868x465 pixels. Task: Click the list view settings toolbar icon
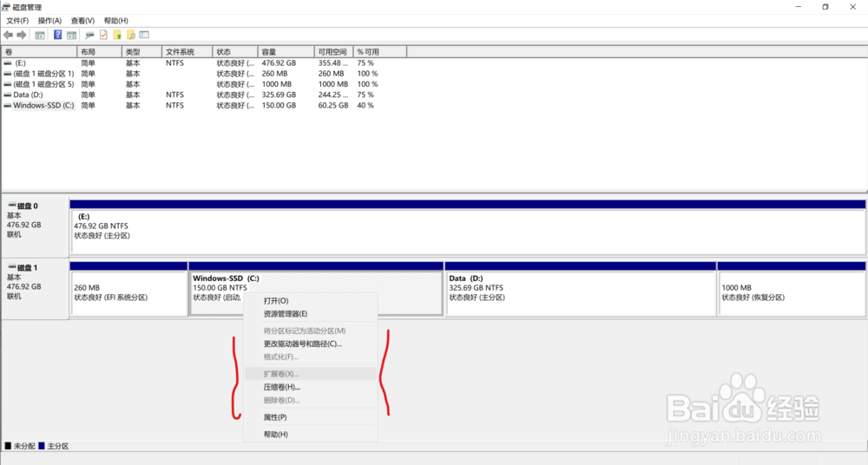(144, 35)
